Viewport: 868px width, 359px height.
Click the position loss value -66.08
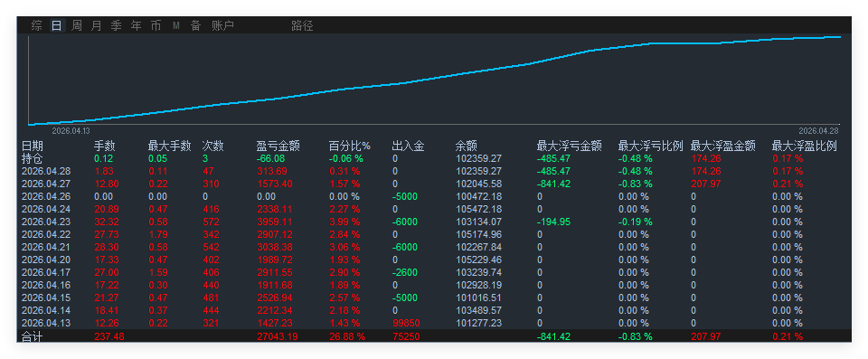(x=270, y=158)
